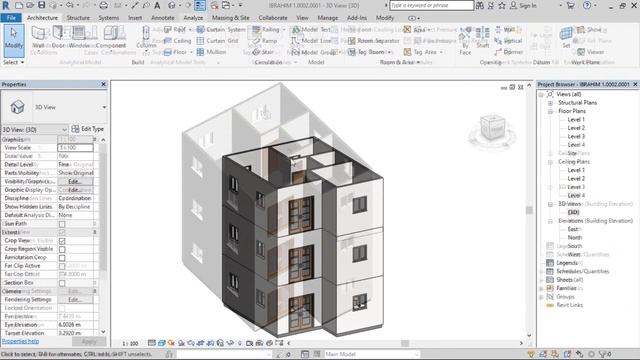Select the Column tool
The width and height of the screenshot is (640, 360).
(146, 37)
